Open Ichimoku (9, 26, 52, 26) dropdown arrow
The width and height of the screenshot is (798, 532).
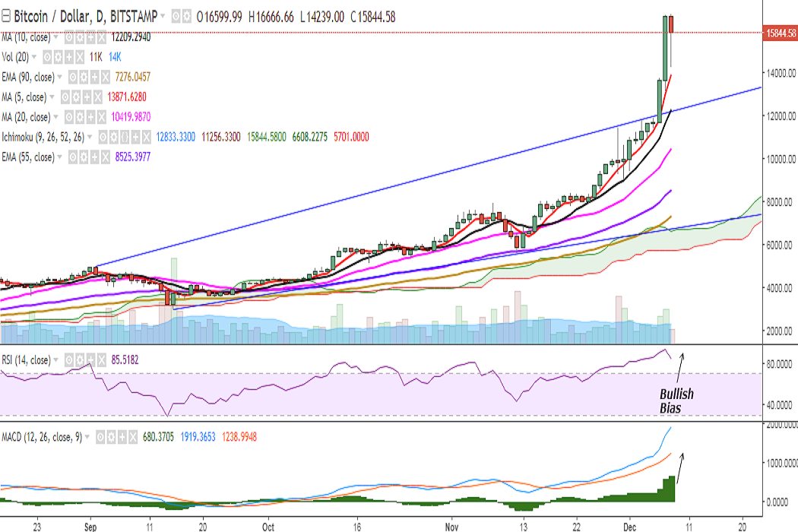pyautogui.click(x=90, y=137)
